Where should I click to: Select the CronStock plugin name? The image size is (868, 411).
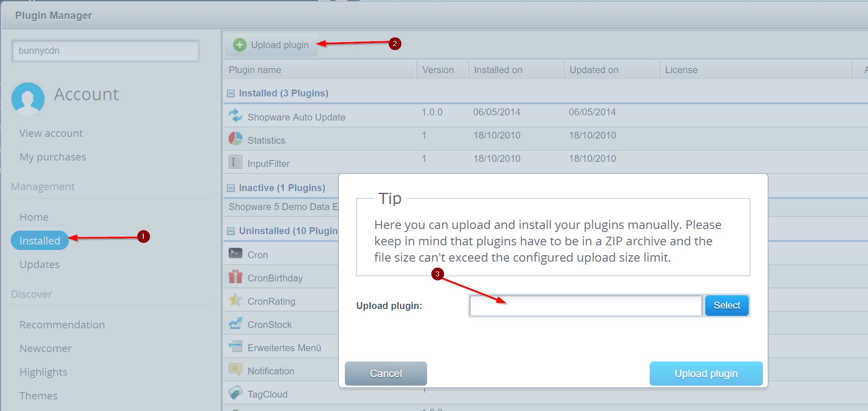pyautogui.click(x=270, y=324)
